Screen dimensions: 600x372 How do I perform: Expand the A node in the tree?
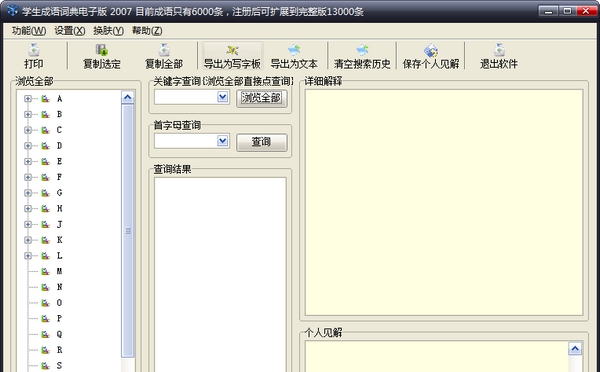click(x=28, y=99)
